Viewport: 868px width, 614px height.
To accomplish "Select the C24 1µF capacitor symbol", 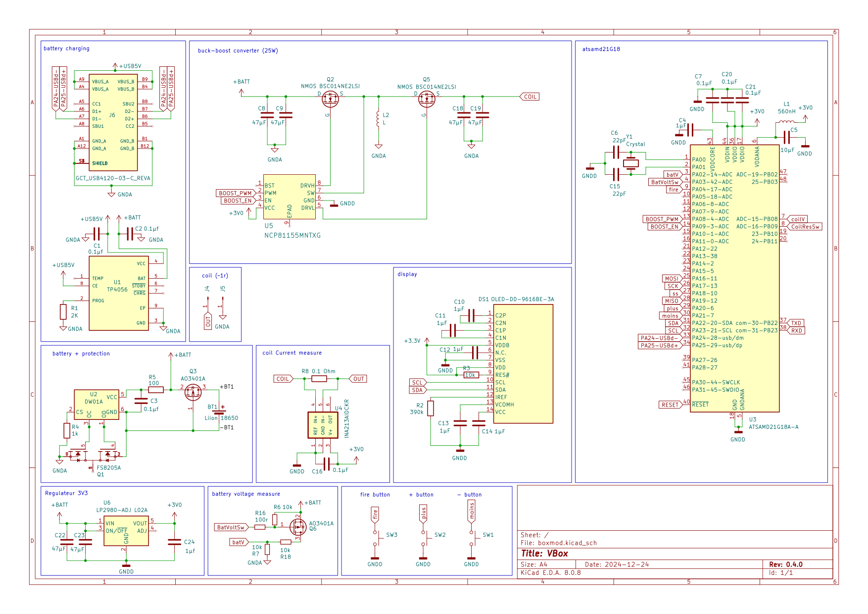I will (174, 542).
